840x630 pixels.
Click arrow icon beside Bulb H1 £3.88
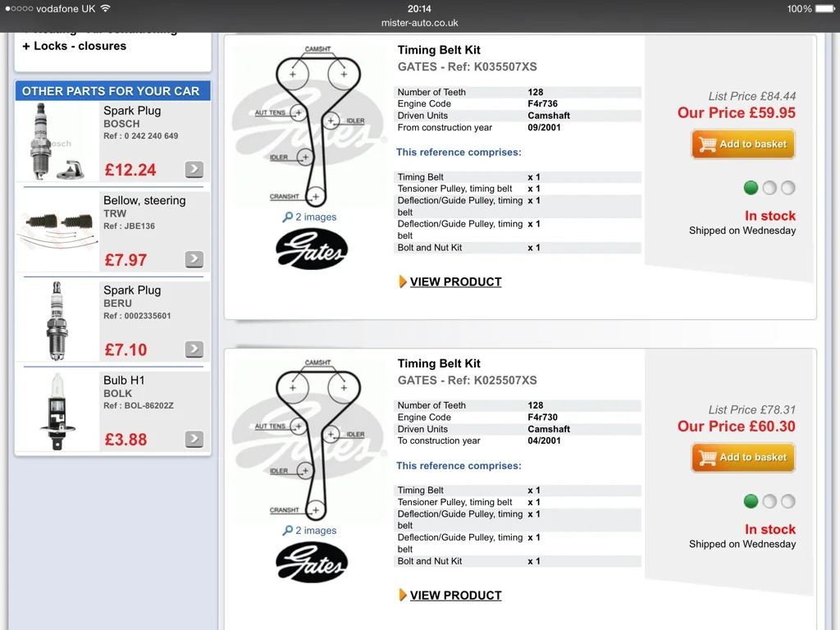click(194, 440)
